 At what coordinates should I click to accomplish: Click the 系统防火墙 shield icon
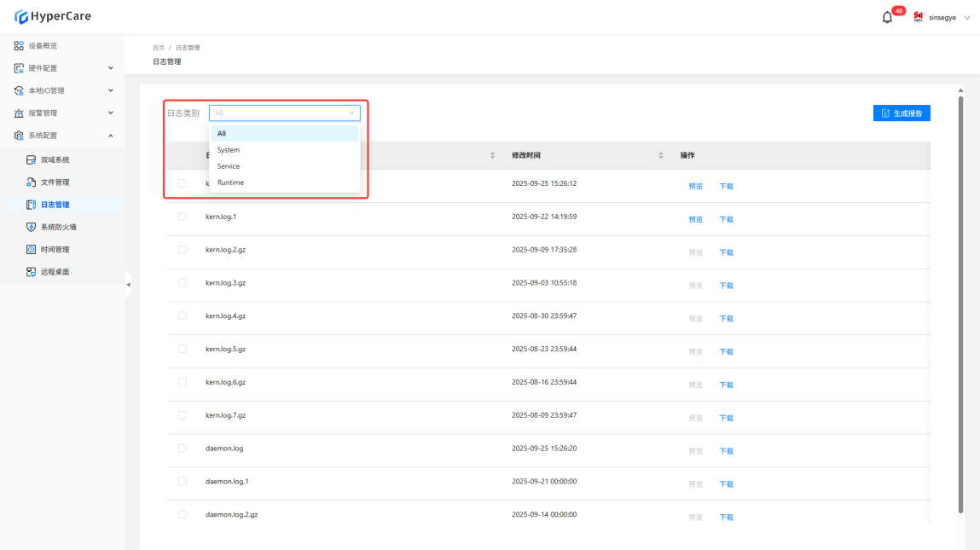(31, 227)
